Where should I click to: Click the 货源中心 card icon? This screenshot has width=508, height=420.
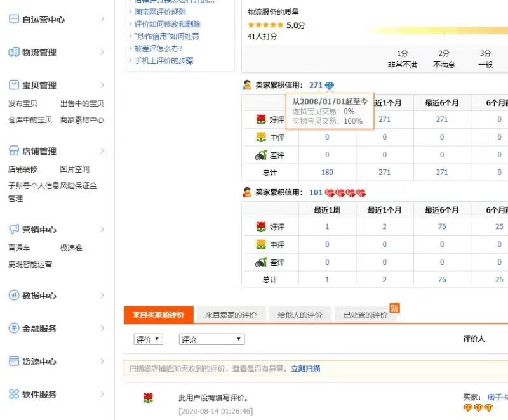tap(13, 361)
